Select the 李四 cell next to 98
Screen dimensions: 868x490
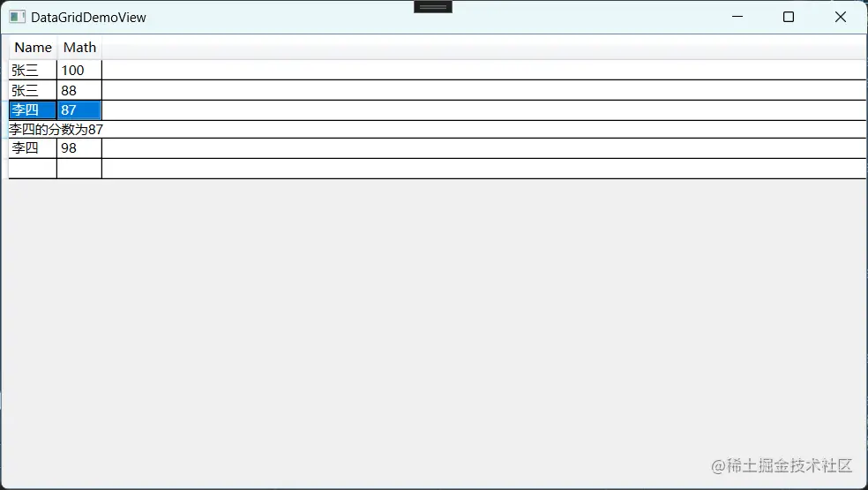pos(33,148)
